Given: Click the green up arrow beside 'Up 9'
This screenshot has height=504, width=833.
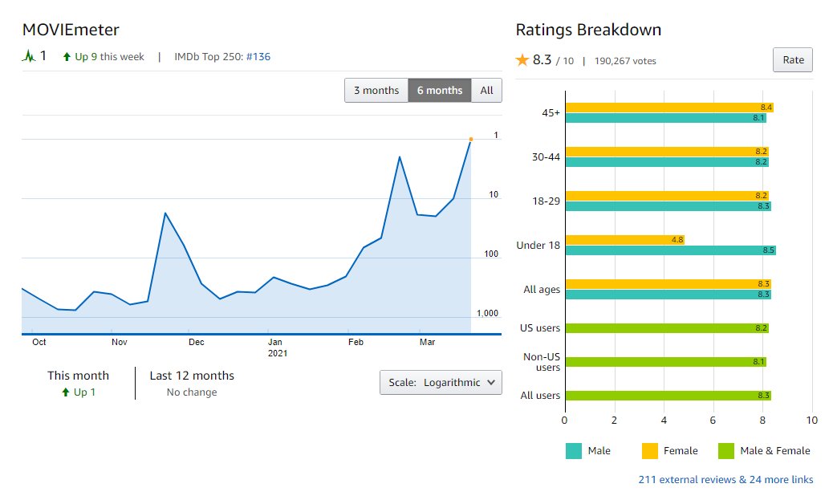Looking at the screenshot, I should (x=67, y=57).
